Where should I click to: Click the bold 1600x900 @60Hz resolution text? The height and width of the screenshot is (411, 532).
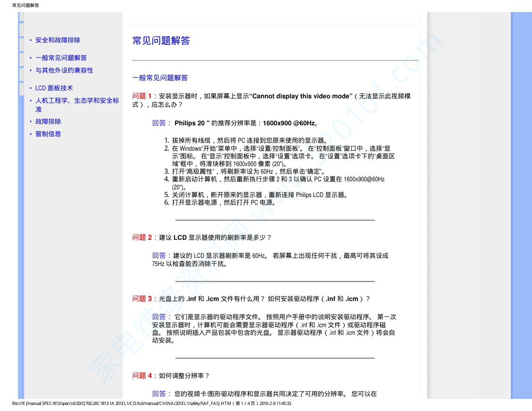click(x=289, y=123)
